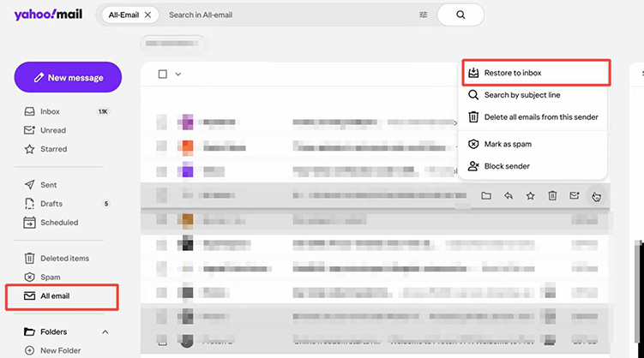Remove the All-Email search chip

[x=147, y=15]
